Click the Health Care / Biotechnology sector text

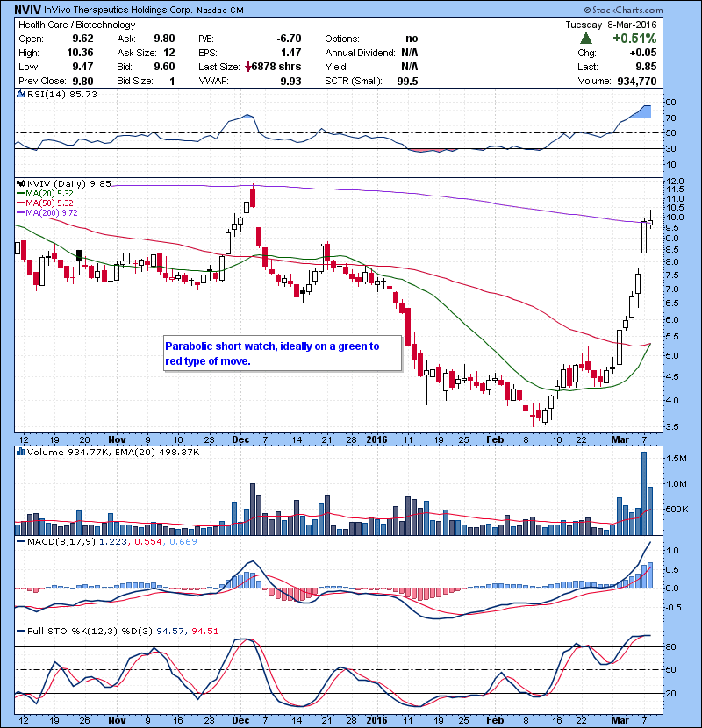point(76,25)
